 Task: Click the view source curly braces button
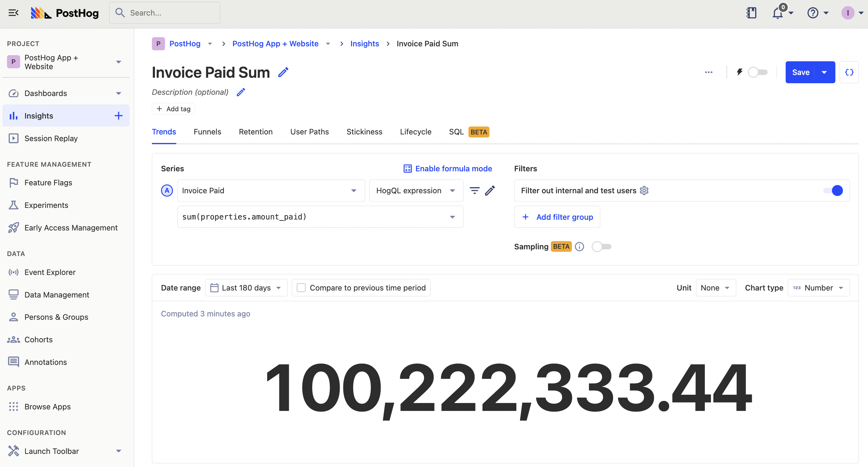click(849, 72)
